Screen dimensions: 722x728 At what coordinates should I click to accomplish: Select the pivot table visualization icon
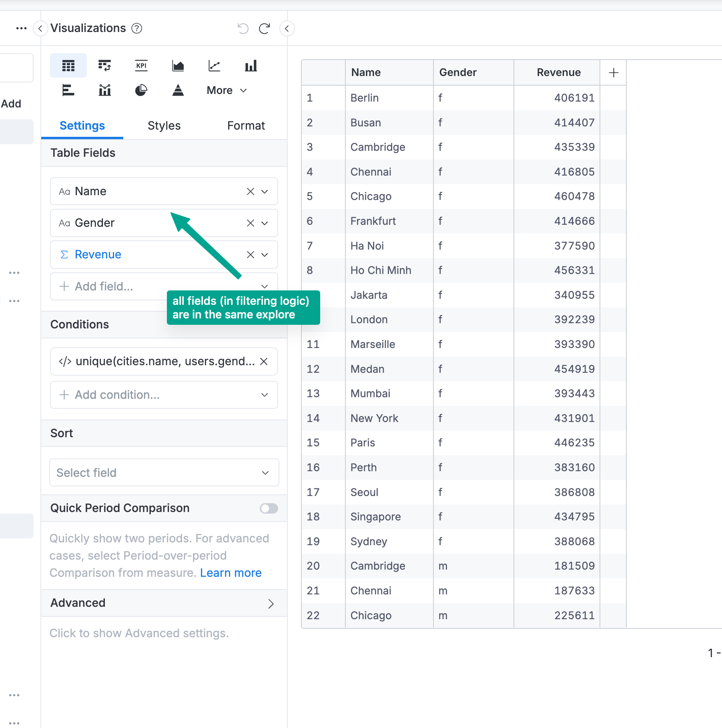point(104,66)
